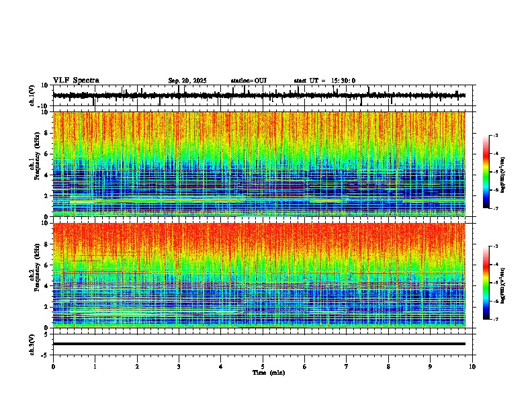Screen dimensions: 532x411
Task: Click the "-7" label on ch.1 color bar
Action: click(x=496, y=208)
